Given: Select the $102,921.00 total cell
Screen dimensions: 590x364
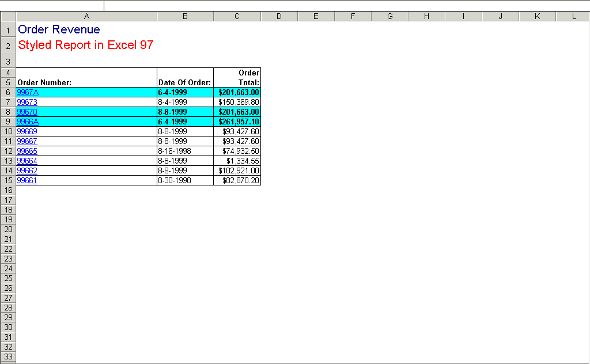Looking at the screenshot, I should tap(237, 170).
